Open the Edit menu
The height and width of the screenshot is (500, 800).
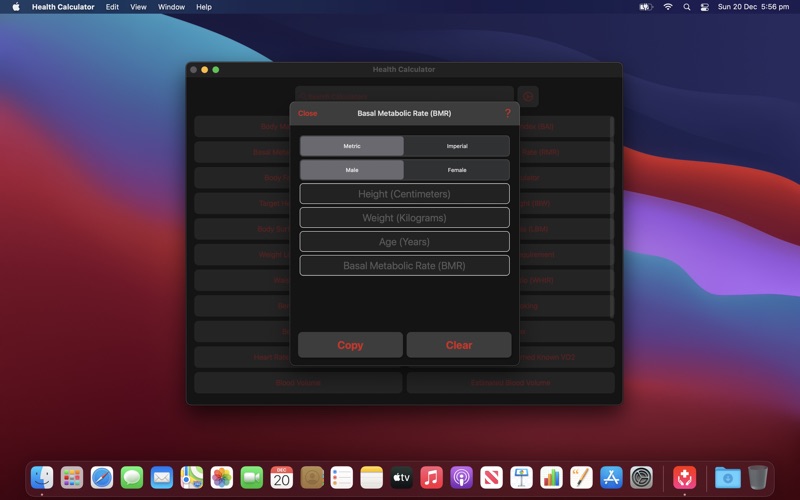pos(112,7)
